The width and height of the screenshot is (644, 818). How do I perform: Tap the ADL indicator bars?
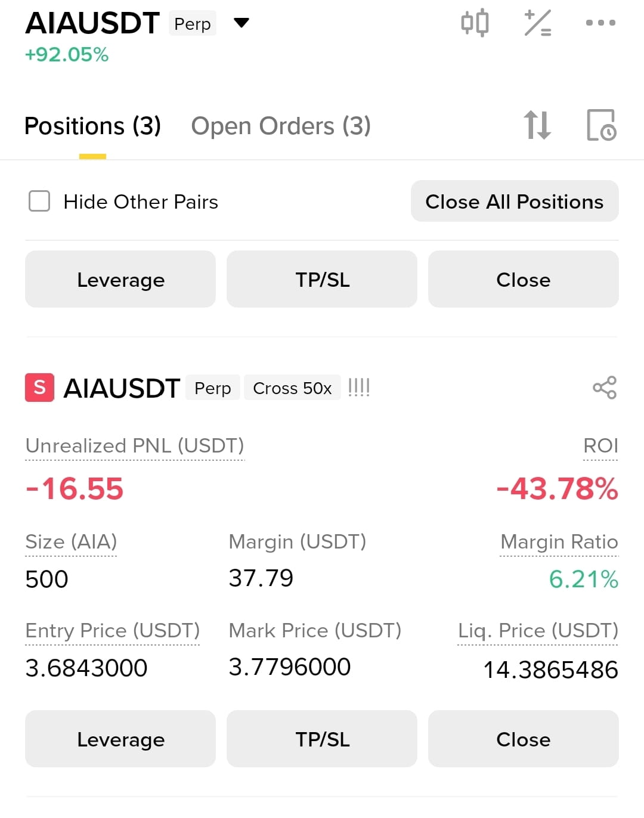tap(359, 388)
